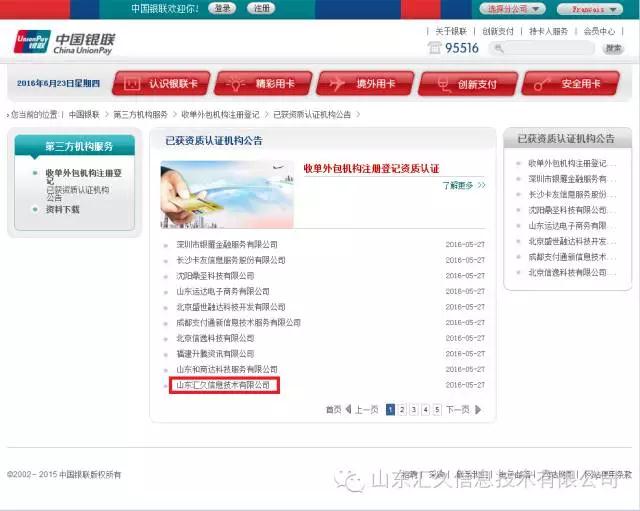Go to page 2 in pagination
640x511 pixels.
tap(402, 409)
